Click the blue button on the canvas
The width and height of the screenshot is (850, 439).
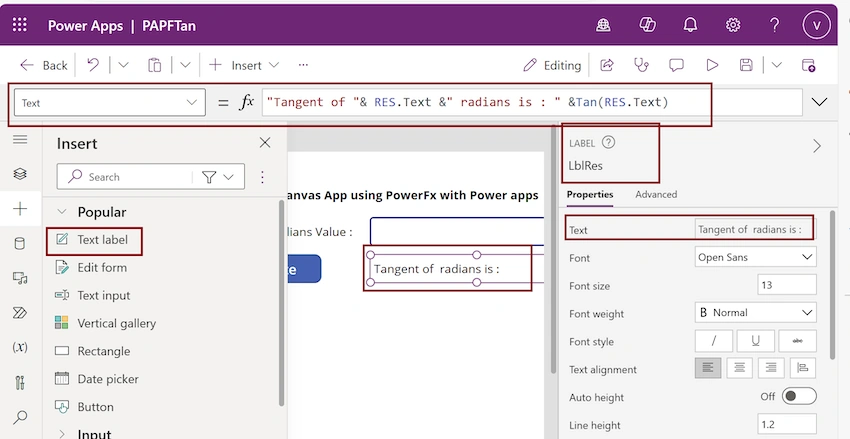(305, 269)
